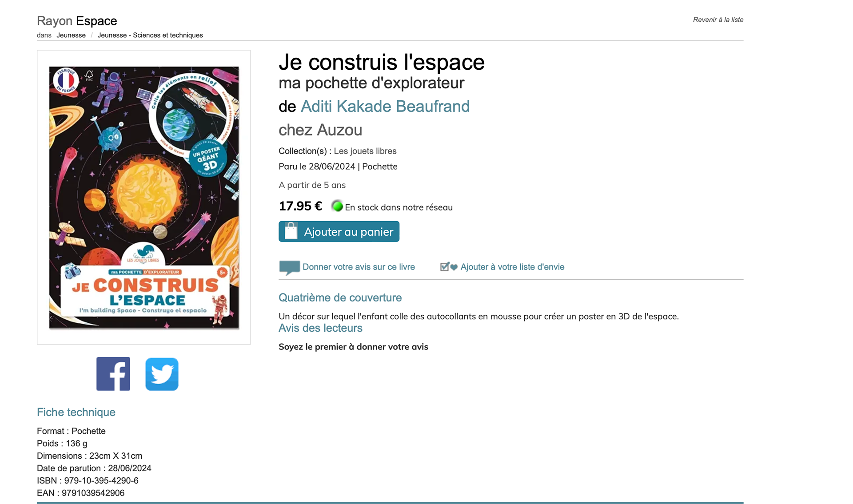Click the Avis des lecteurs heading

point(320,328)
